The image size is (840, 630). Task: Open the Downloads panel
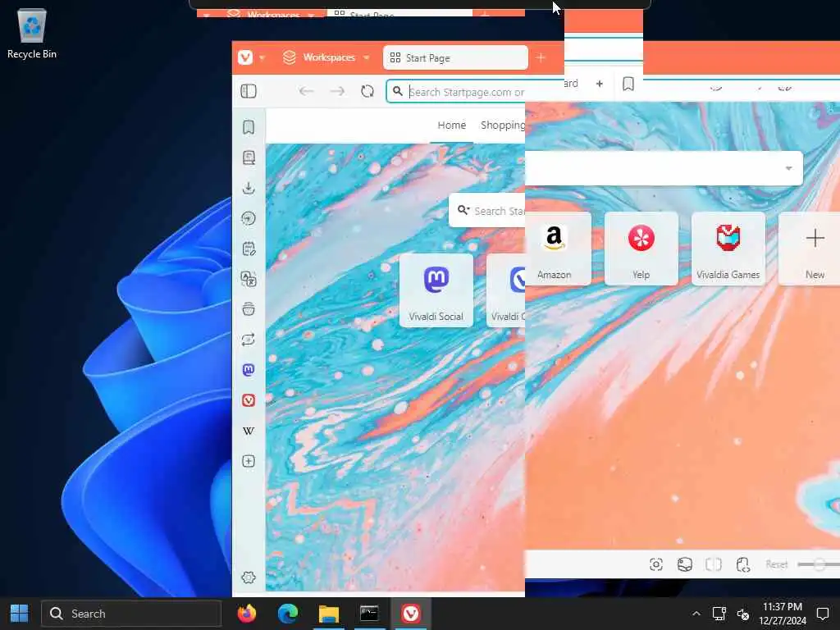249,188
